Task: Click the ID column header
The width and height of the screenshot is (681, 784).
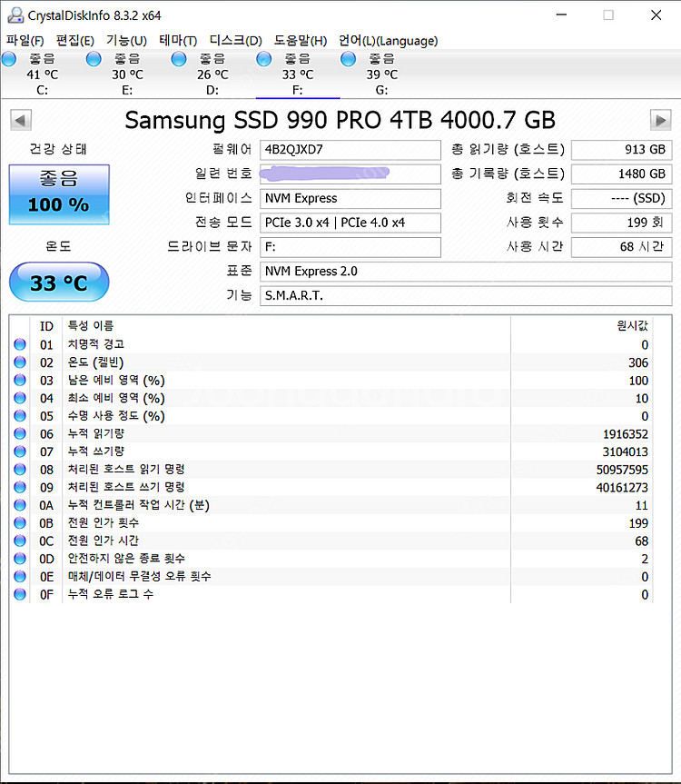Action: coord(46,326)
